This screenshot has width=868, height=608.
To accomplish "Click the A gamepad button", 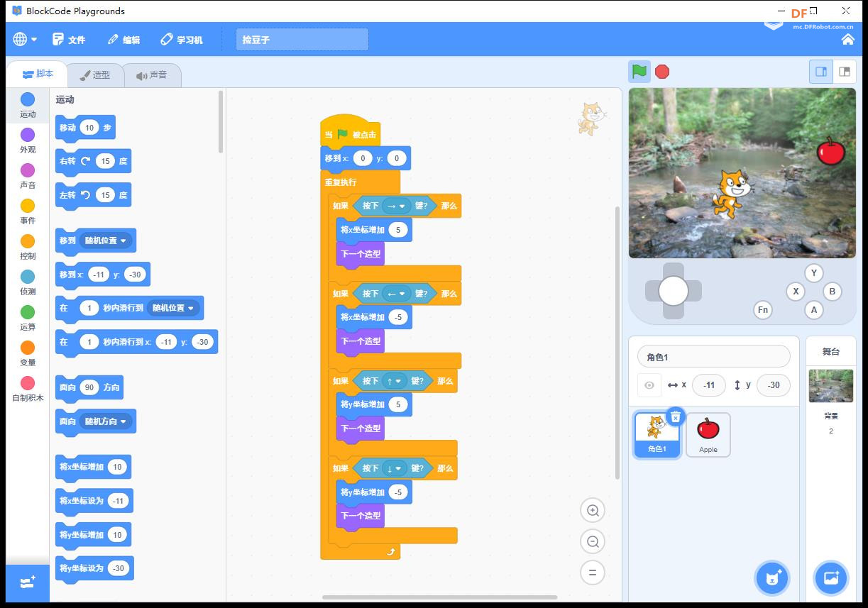I will (814, 309).
